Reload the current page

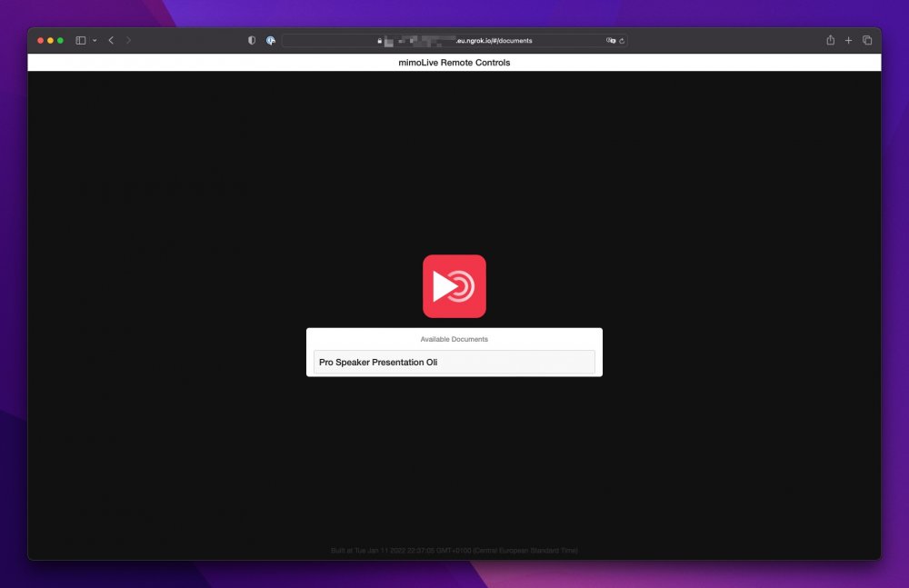(622, 41)
